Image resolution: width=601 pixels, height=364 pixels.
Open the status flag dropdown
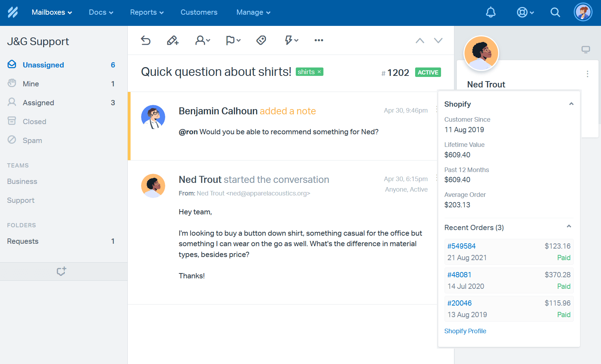tap(233, 41)
